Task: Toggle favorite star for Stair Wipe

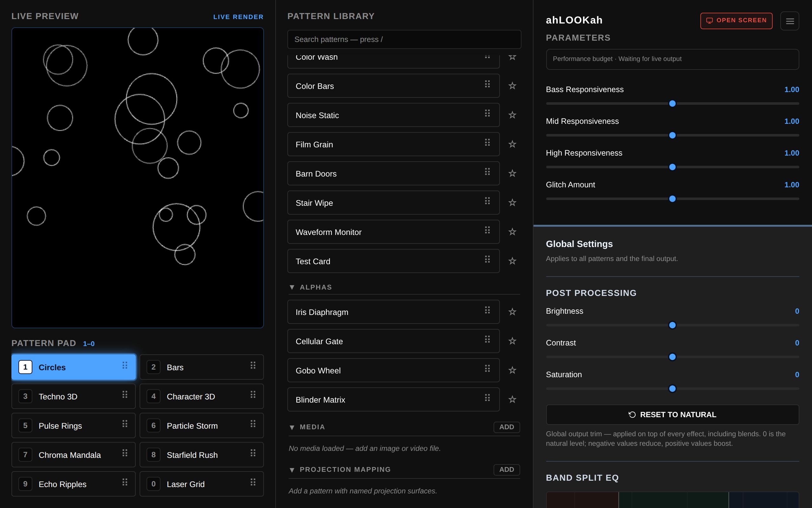Action: pos(512,203)
